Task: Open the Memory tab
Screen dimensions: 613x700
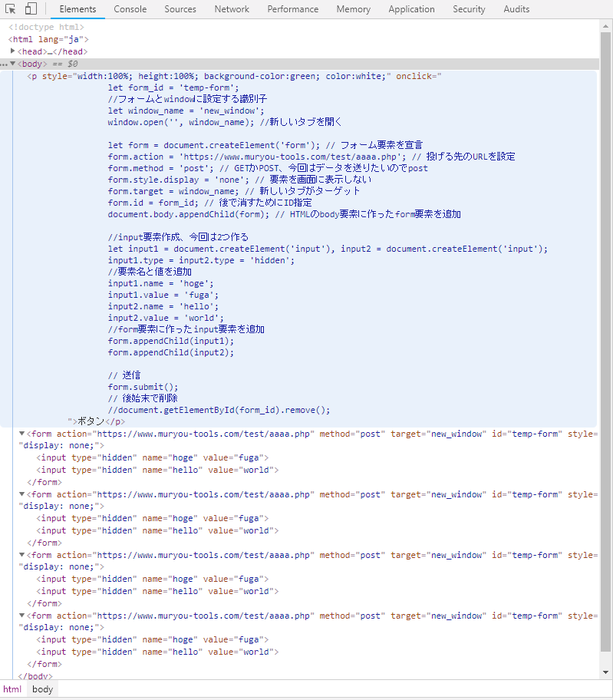Action: coord(354,9)
